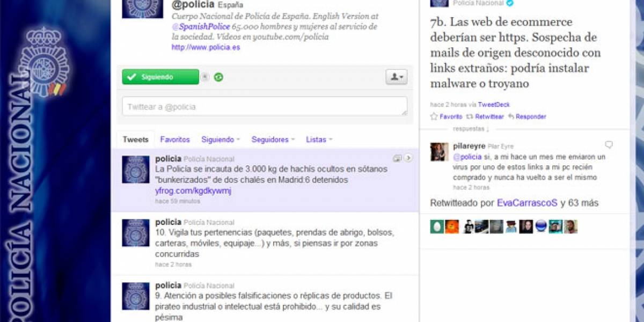Click the green retweets toggle icon beside Siguiendo
Screen dimensions: 644x322
218,77
